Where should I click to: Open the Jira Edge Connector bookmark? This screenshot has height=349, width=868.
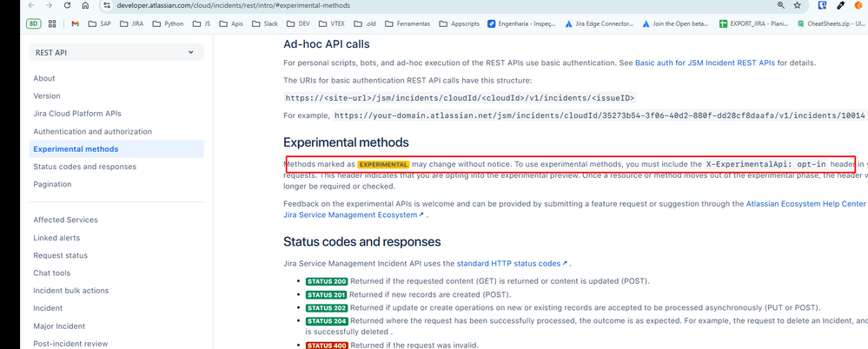click(x=599, y=23)
